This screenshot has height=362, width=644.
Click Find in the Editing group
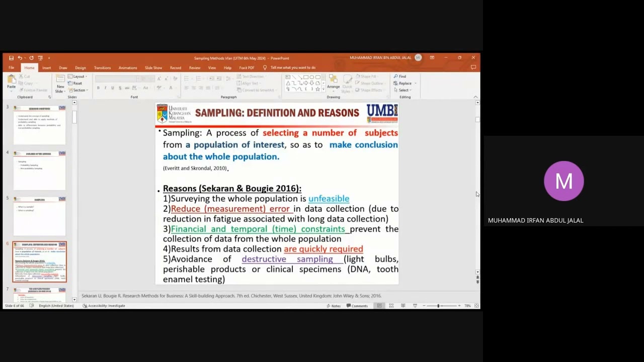click(400, 76)
